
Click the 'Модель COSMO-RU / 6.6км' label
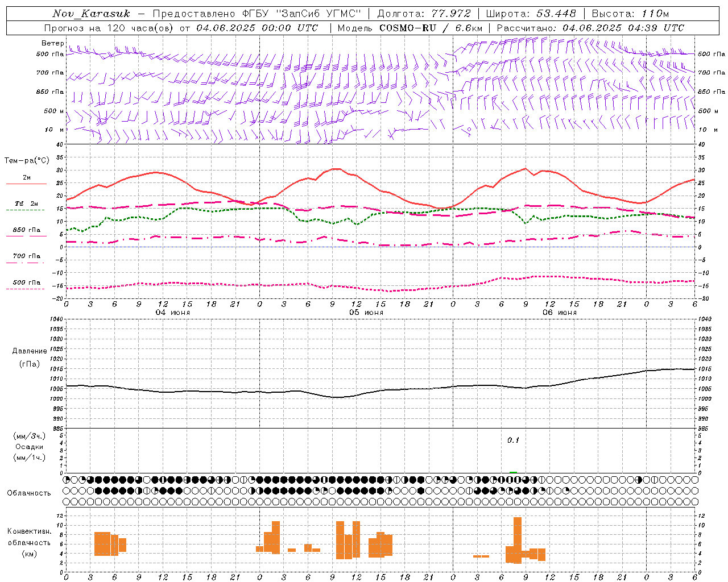pos(410,28)
